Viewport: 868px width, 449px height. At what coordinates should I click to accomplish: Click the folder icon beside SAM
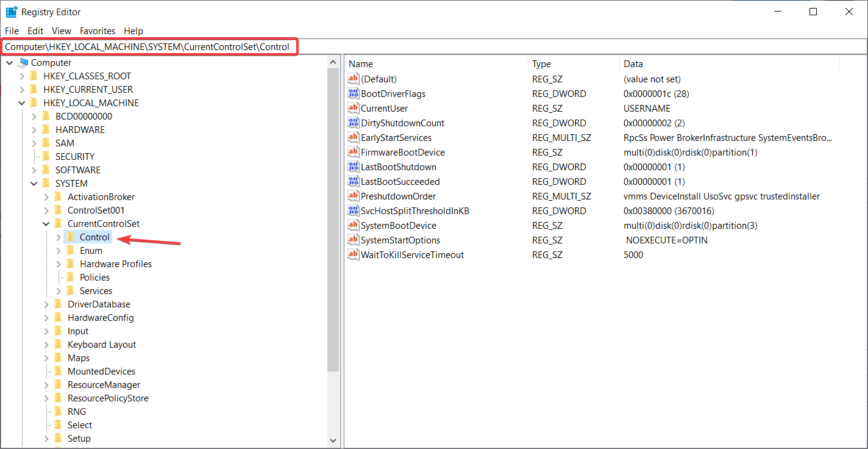[47, 143]
